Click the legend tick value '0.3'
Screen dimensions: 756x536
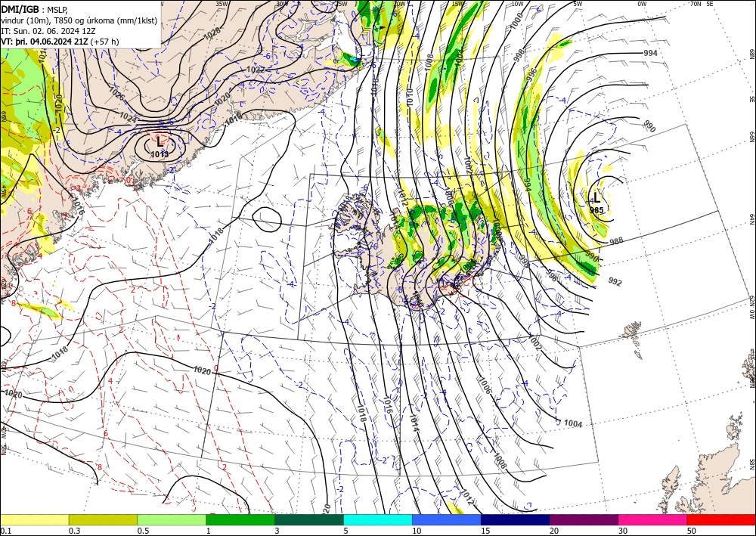click(x=74, y=531)
